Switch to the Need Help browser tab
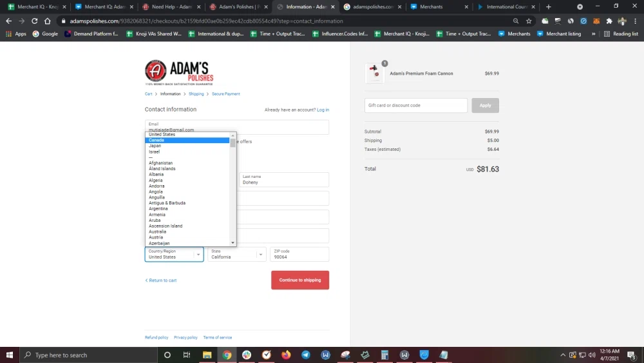The height and width of the screenshot is (363, 644). pyautogui.click(x=171, y=6)
